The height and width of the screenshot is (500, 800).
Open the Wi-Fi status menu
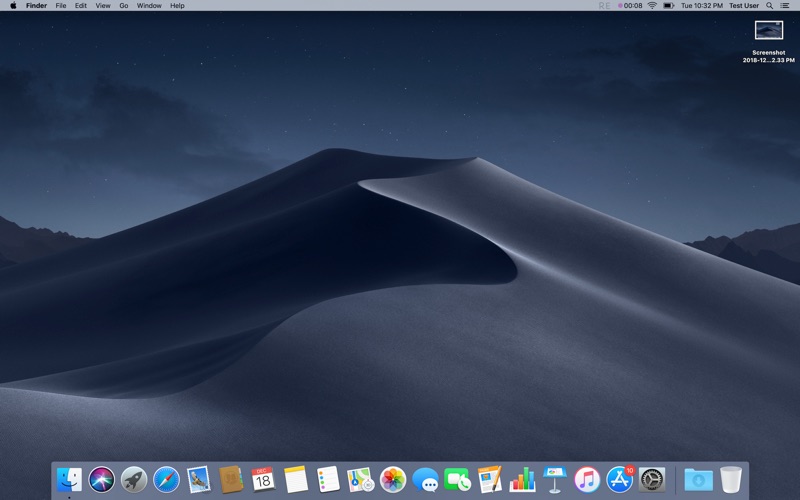652,6
